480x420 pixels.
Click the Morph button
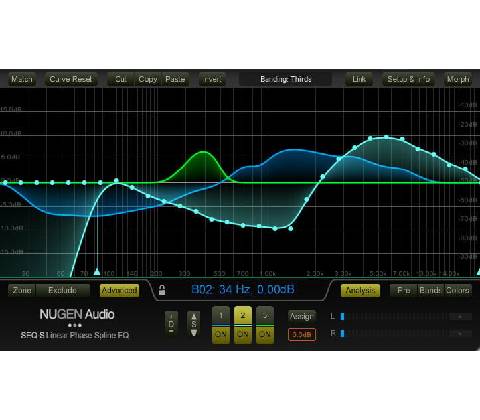[458, 79]
